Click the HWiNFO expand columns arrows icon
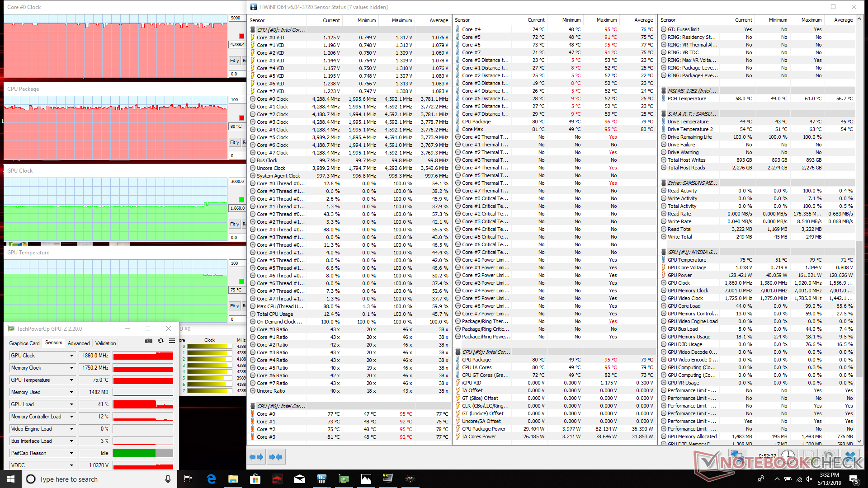The image size is (868, 488). [x=256, y=457]
